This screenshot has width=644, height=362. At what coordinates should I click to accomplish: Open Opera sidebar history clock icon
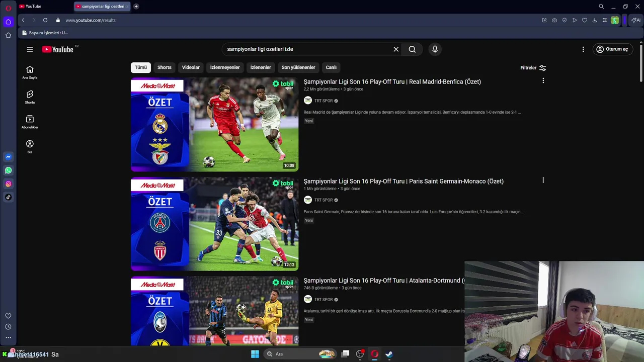coord(8,327)
